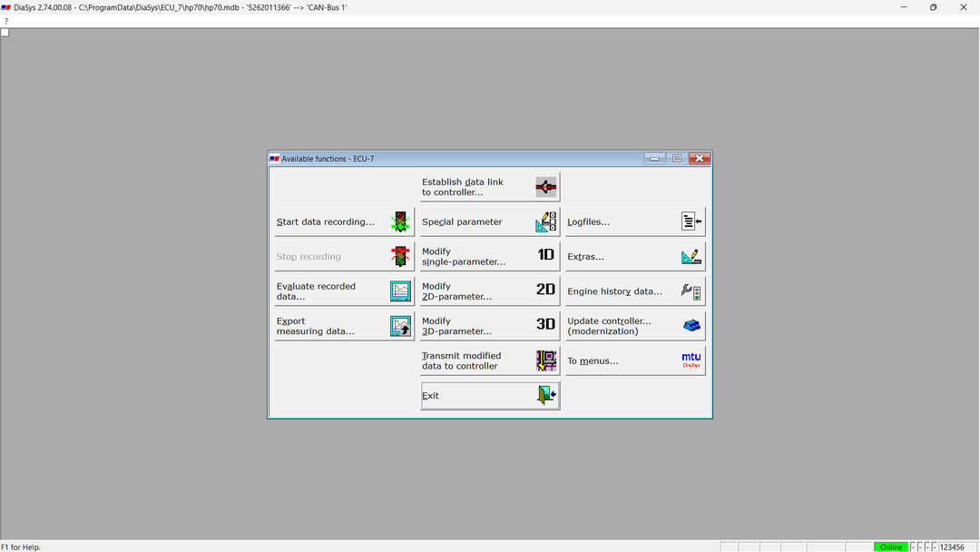Screen dimensions: 980x552
Task: Click the 3D parameter icon
Action: point(545,324)
